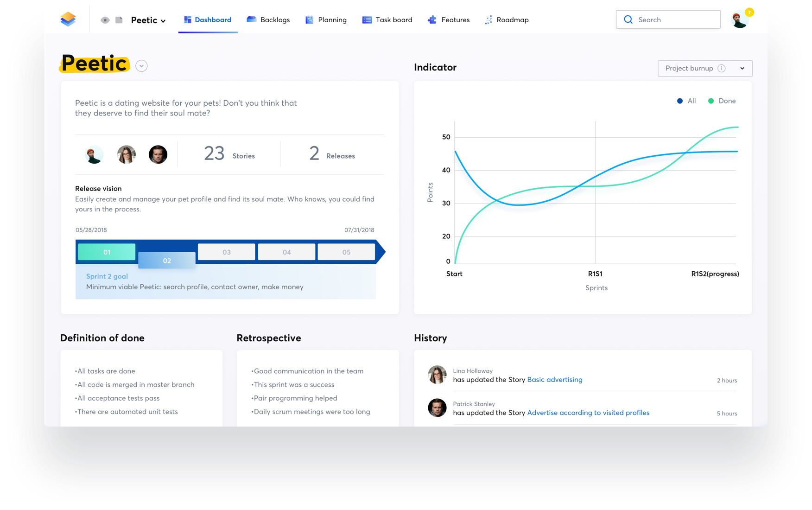
Task: Toggle the eye visibility icon near Peetic
Action: (x=105, y=20)
